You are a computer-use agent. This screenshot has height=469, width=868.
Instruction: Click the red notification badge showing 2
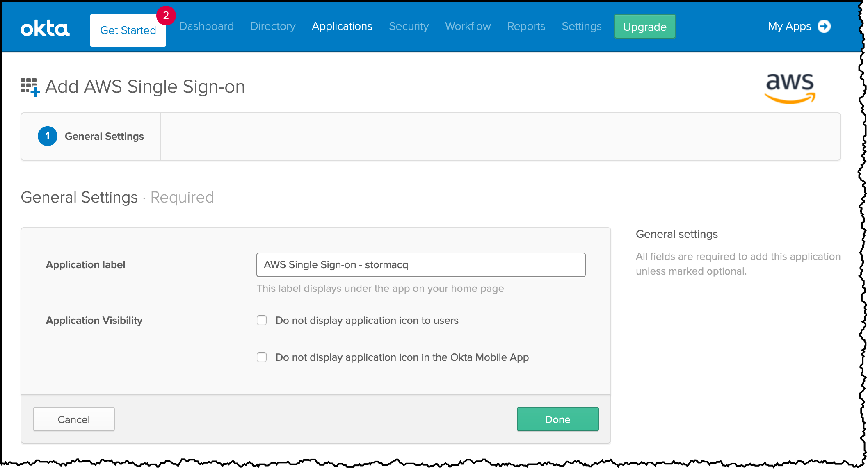click(166, 16)
